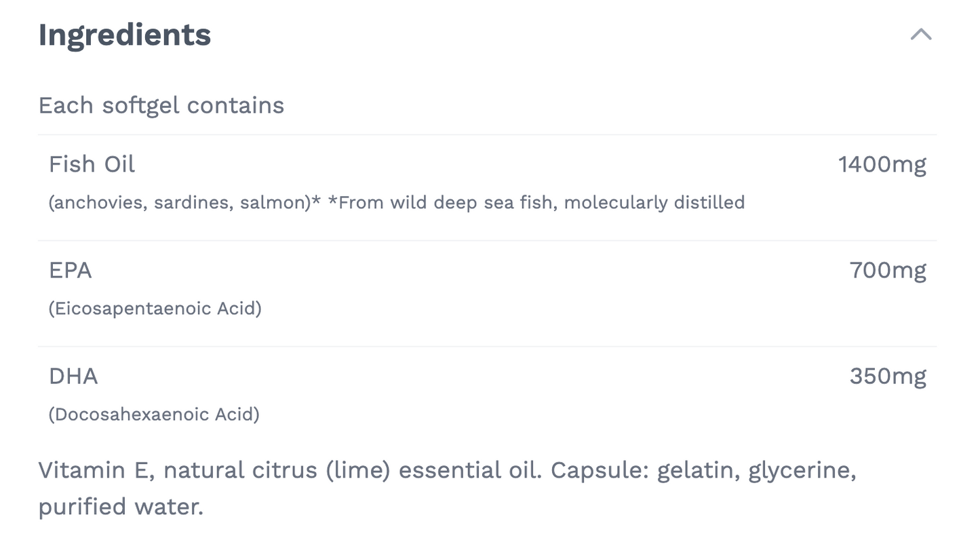Click the "natural citrus (lime)" phrase

click(x=277, y=470)
